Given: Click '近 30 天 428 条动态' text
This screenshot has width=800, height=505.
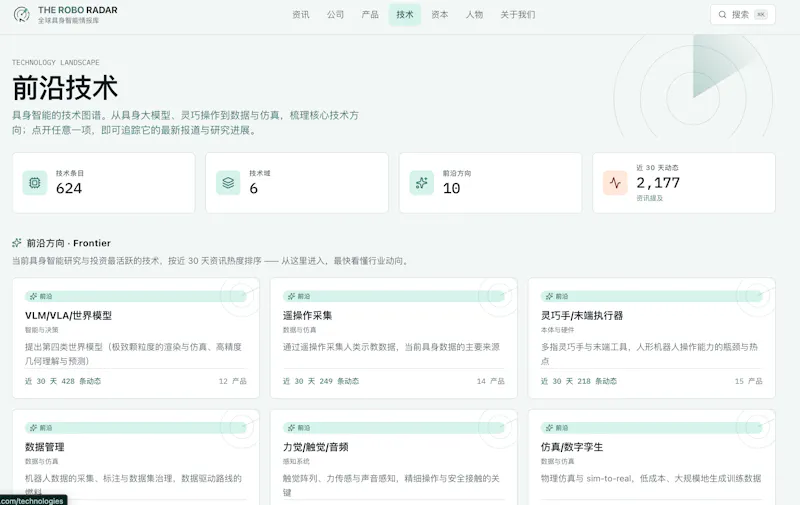Looking at the screenshot, I should click(x=63, y=381).
